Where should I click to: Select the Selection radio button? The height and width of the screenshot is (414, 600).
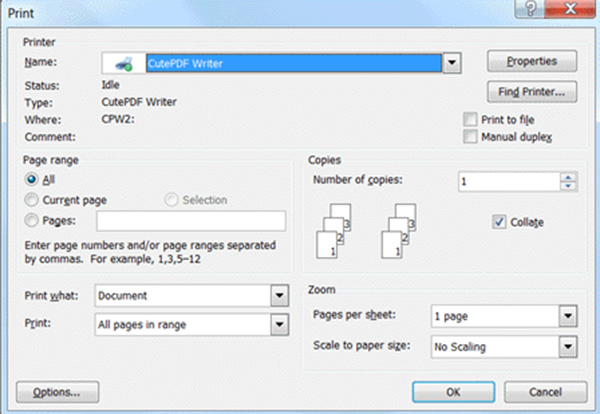point(171,200)
